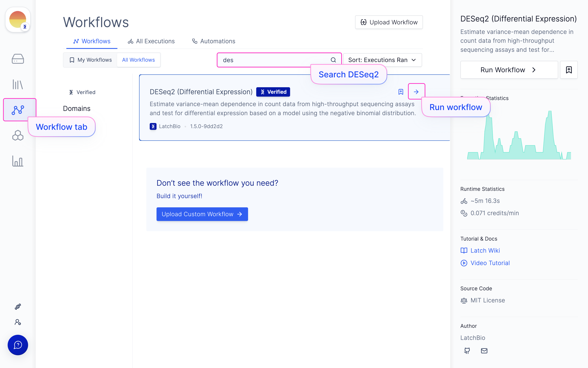
Task: Select the My Workflows filter
Action: click(91, 60)
